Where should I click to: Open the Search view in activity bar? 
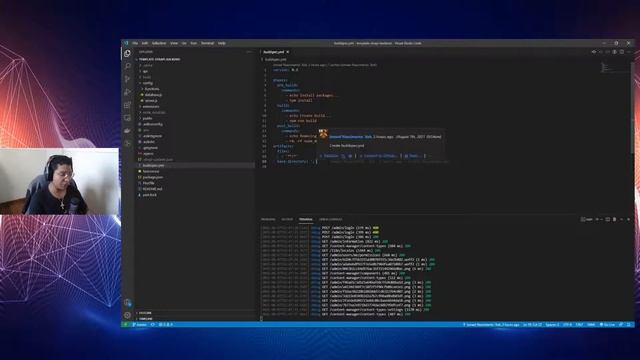[x=127, y=66]
